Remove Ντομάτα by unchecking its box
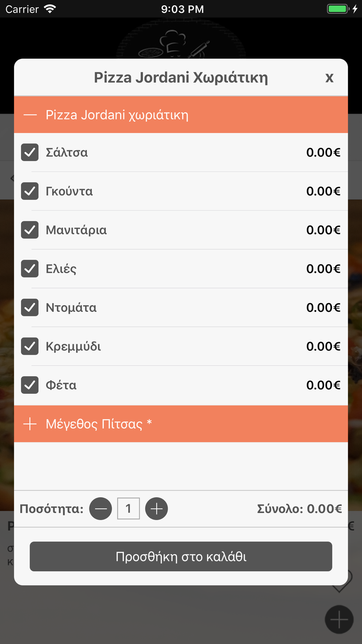The image size is (362, 644). [x=30, y=307]
